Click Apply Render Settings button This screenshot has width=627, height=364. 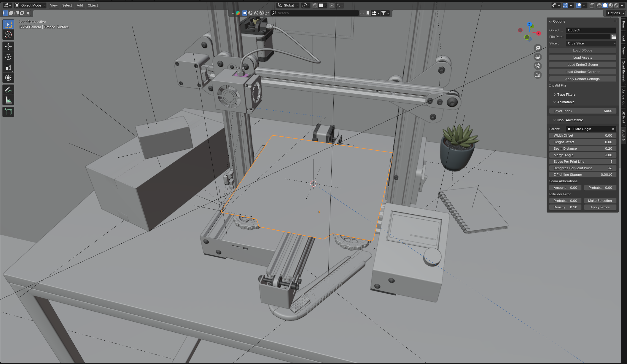pos(582,79)
